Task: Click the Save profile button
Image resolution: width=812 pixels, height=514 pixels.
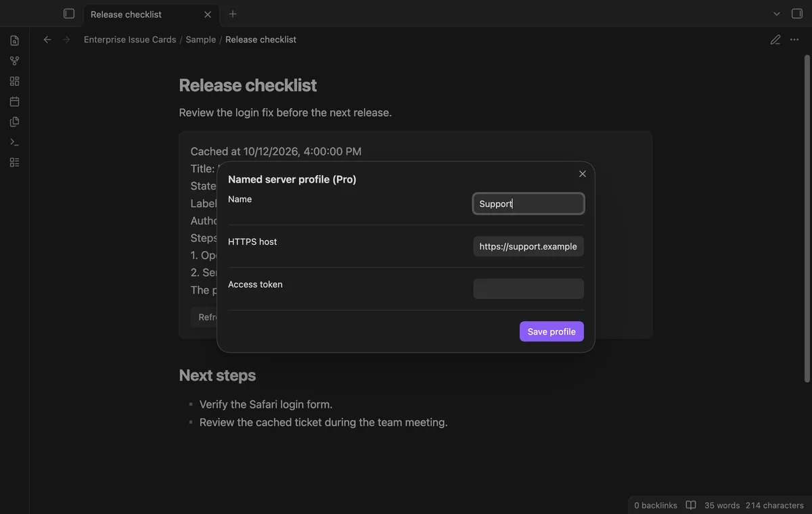Action: (551, 331)
